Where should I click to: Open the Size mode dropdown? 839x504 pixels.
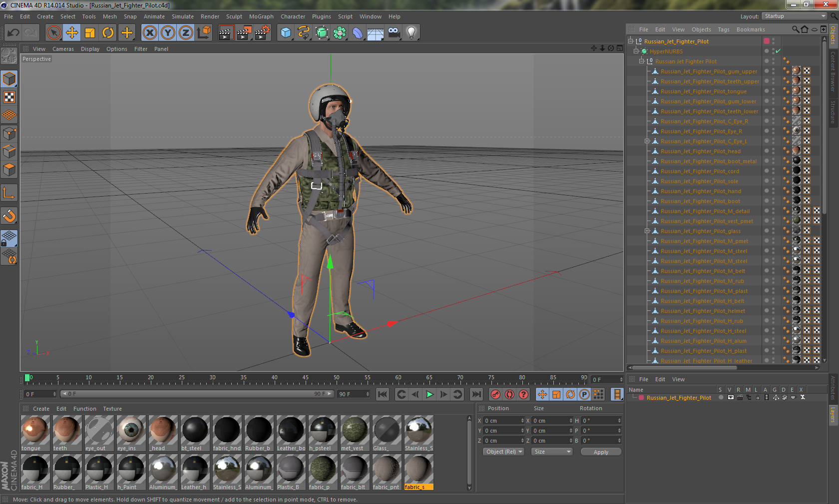(x=551, y=452)
